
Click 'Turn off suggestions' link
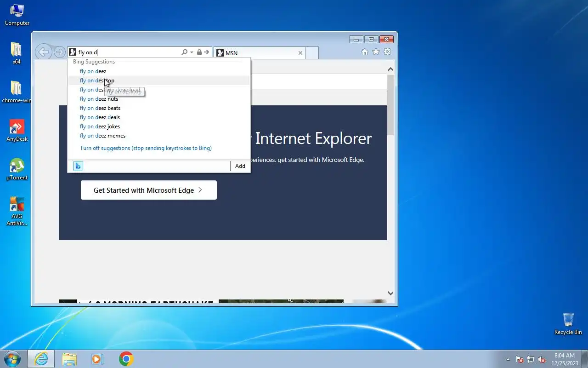tap(146, 148)
